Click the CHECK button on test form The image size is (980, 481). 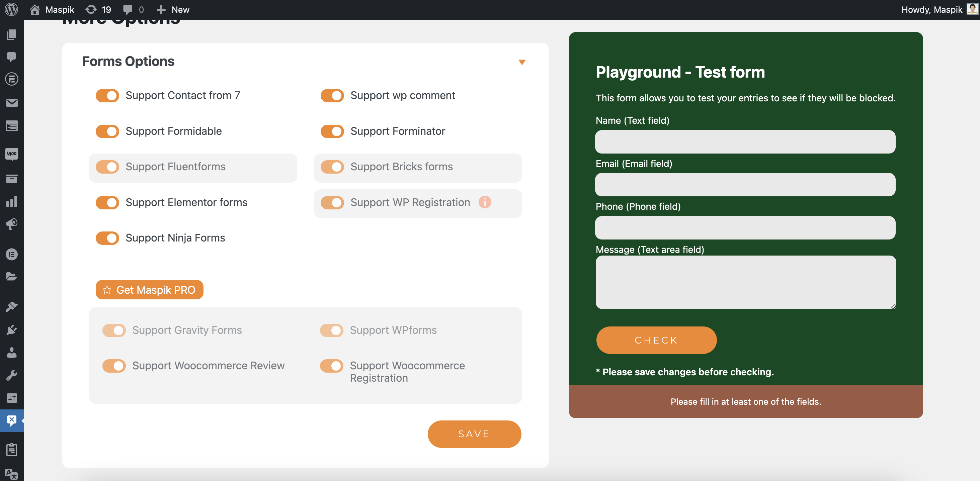coord(656,340)
